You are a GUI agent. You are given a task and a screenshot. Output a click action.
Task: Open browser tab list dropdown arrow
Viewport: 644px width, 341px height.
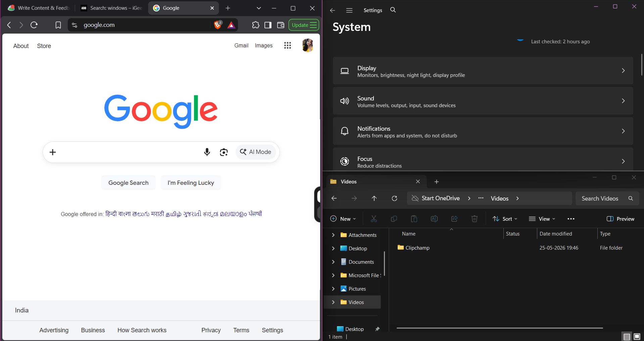(258, 8)
